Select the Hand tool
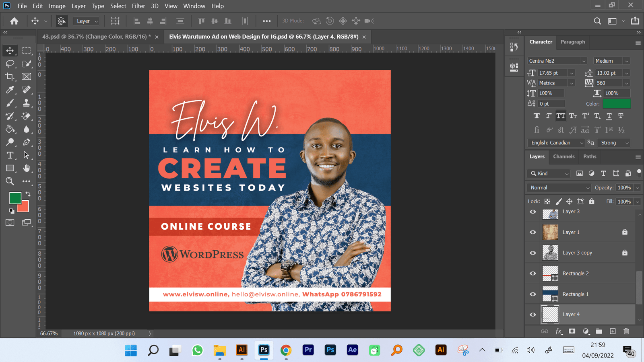The width and height of the screenshot is (644, 362). click(27, 168)
